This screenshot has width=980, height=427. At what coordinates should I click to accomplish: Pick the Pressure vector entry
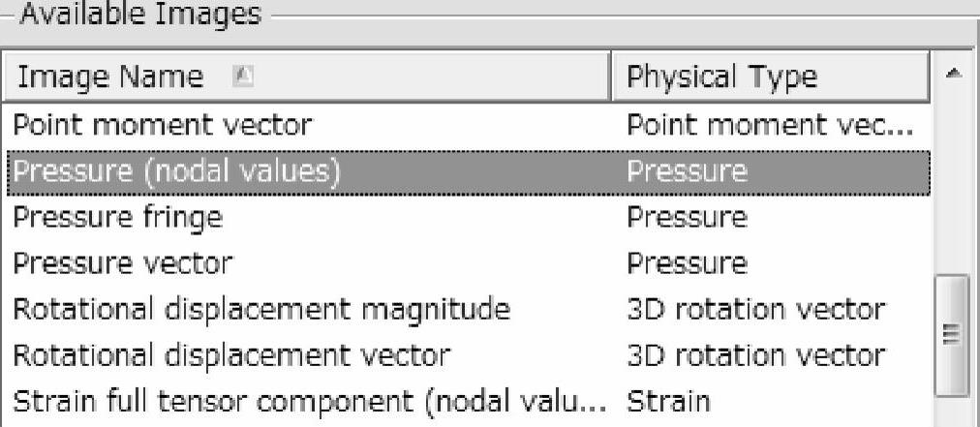122,262
